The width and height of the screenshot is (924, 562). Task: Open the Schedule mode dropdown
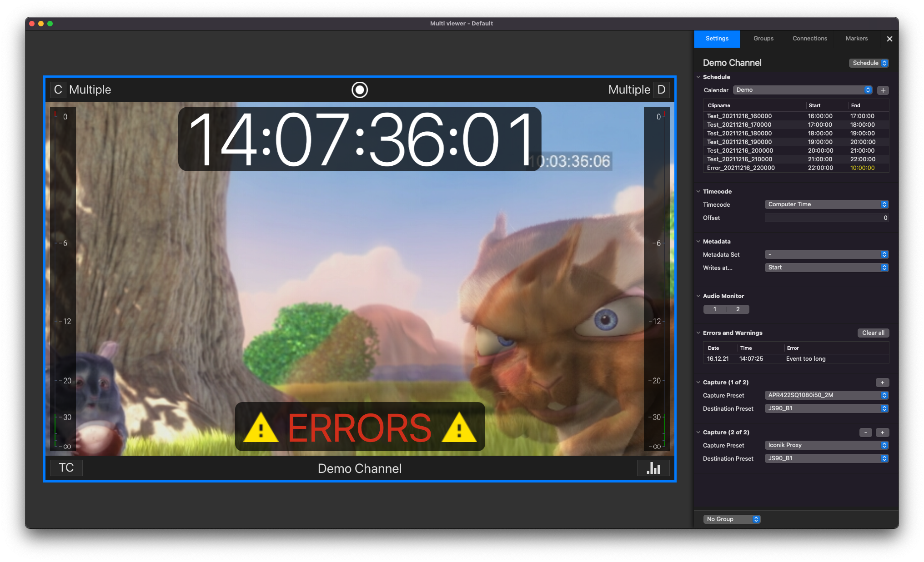869,63
